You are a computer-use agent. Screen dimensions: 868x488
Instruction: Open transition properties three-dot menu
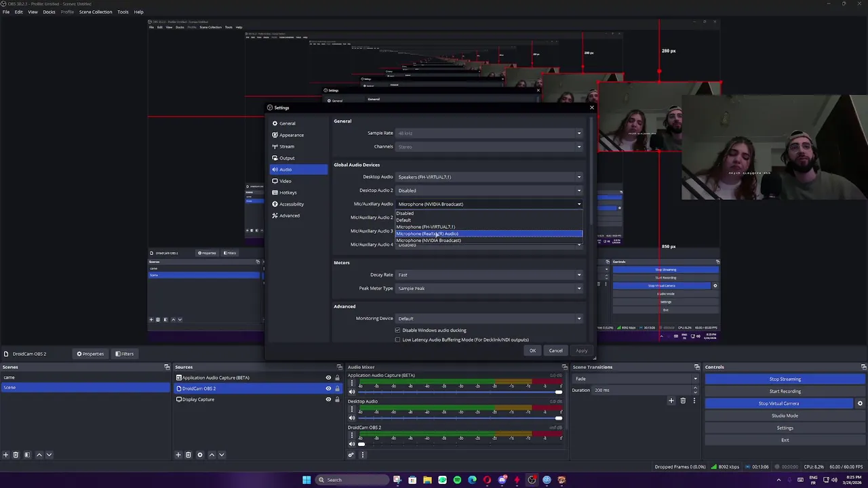694,401
